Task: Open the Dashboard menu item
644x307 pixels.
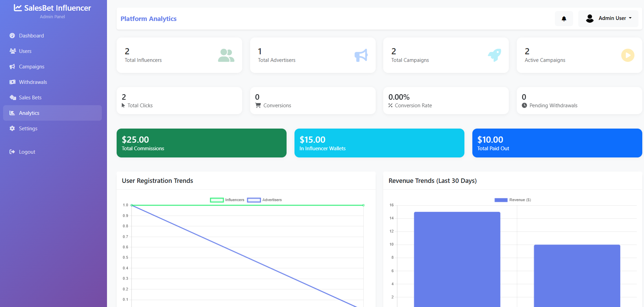Action: (52, 36)
